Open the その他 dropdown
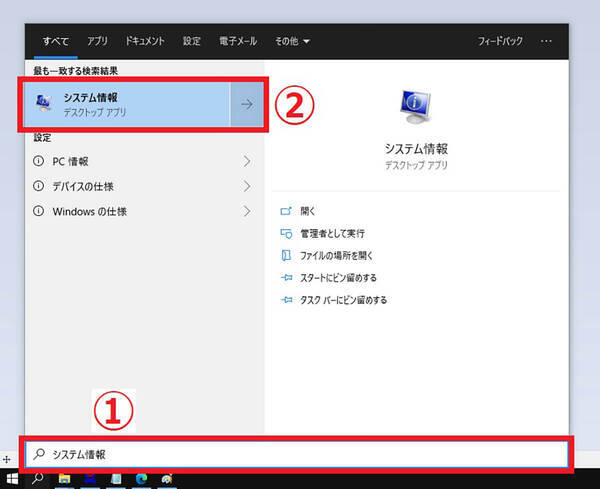Viewport: 600px width, 489px height. point(292,41)
